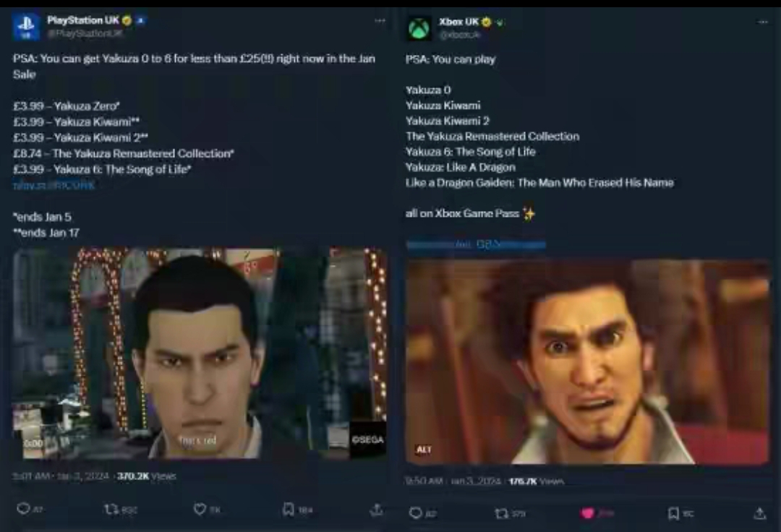
Task: Show ALT description on Xbox image
Action: [x=423, y=450]
